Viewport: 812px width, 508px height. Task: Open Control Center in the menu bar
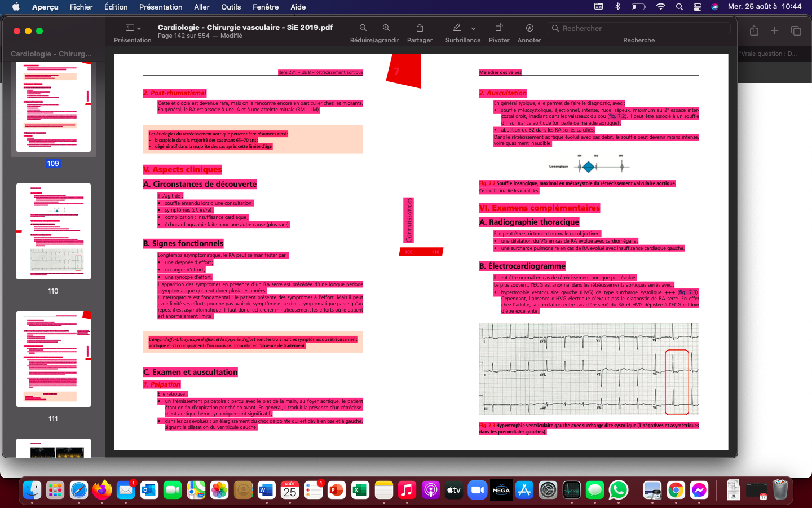[x=698, y=7]
